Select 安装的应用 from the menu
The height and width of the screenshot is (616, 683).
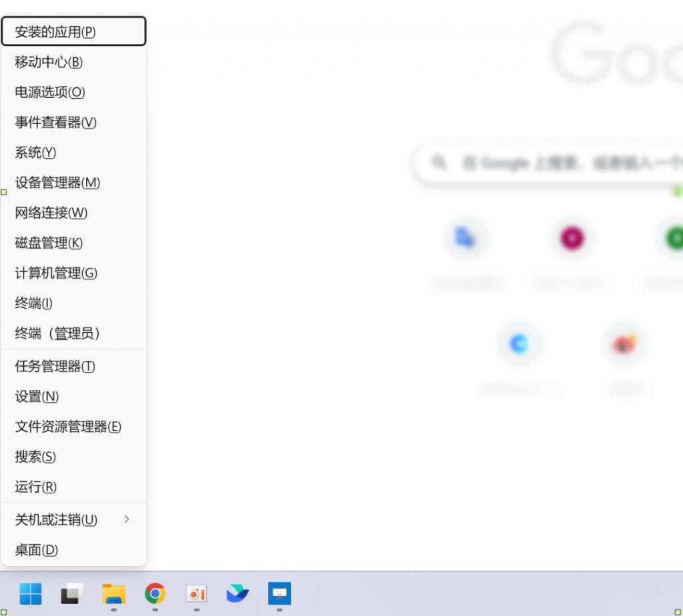point(55,32)
